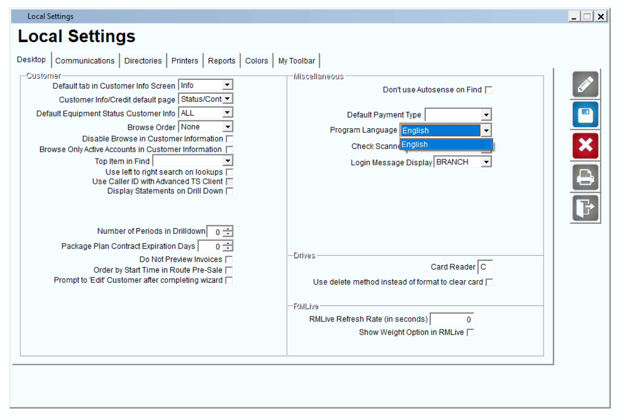The width and height of the screenshot is (624, 420).
Task: Check Do Not Preview Invoices
Action: pyautogui.click(x=229, y=260)
